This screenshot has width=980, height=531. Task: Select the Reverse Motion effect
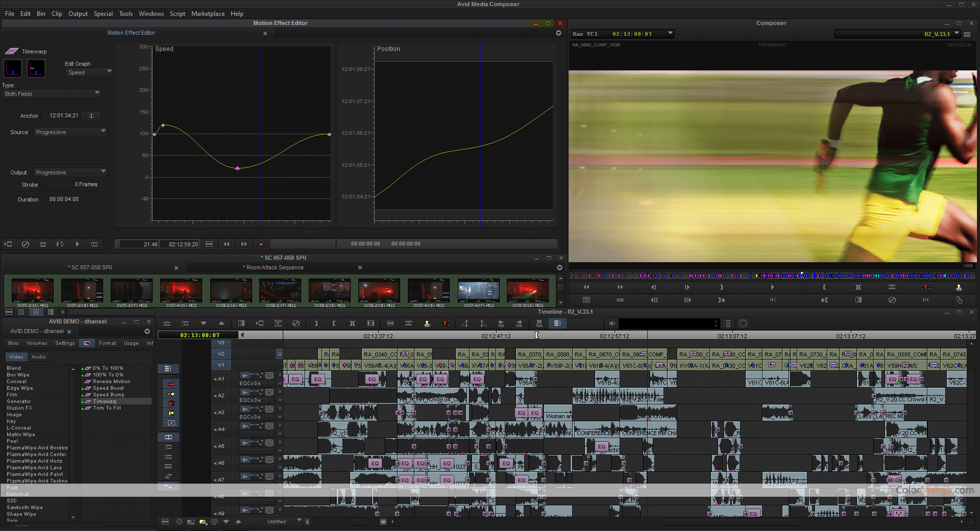click(x=111, y=382)
